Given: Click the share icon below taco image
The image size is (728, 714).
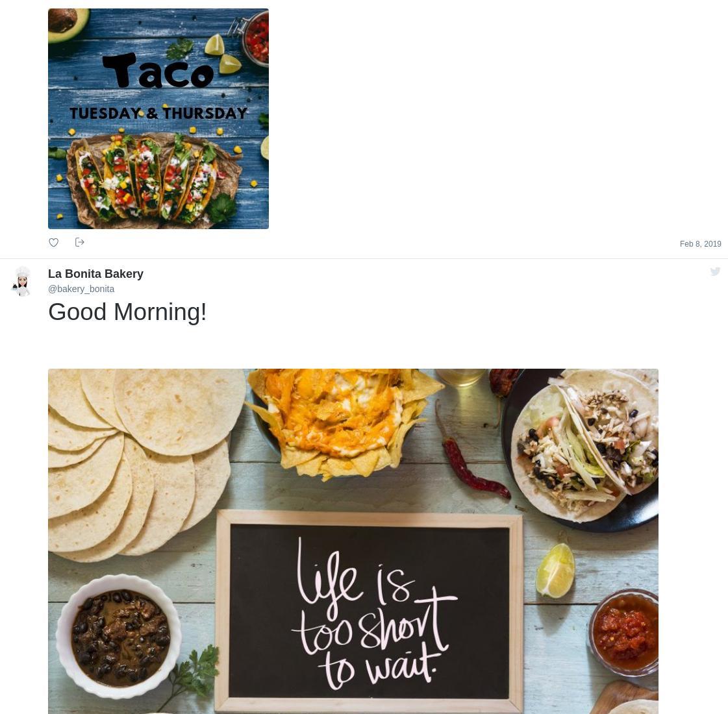Looking at the screenshot, I should (x=80, y=242).
